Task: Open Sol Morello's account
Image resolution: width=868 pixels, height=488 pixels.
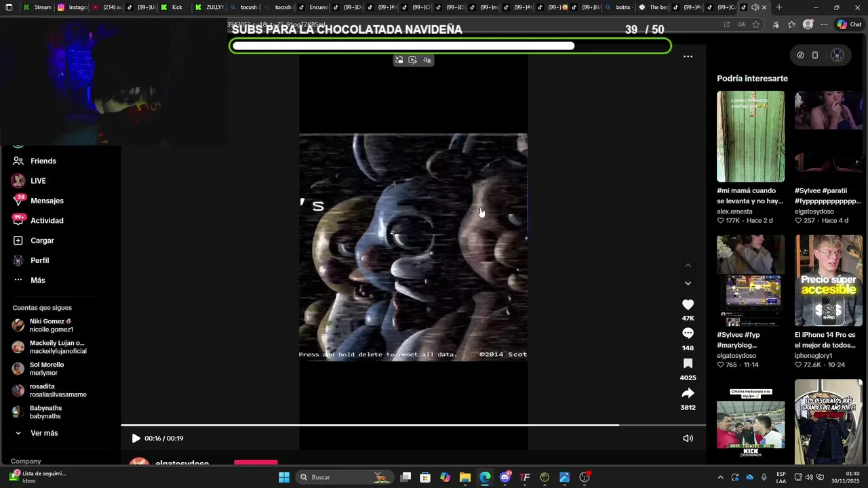Action: pyautogui.click(x=39, y=369)
